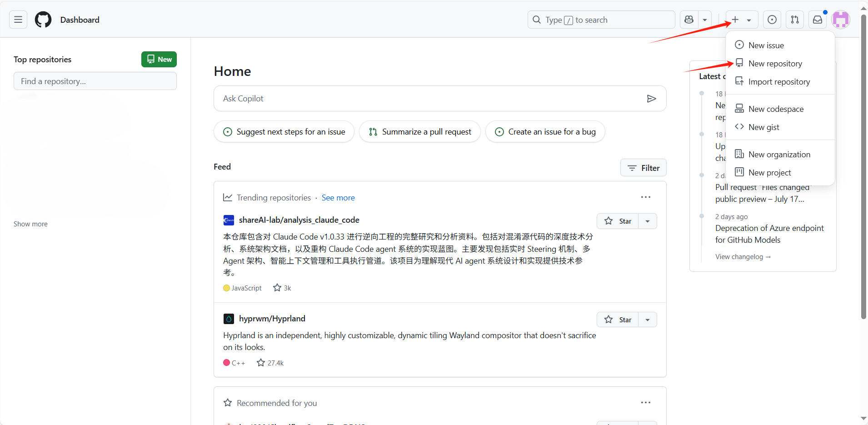Choose New codespace in the create menu
The image size is (868, 425).
[776, 109]
